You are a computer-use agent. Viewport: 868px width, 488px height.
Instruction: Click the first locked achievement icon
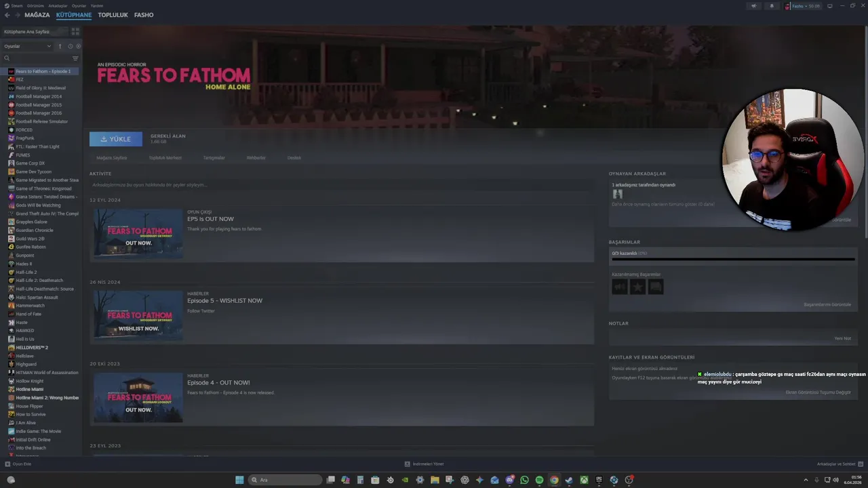(620, 287)
